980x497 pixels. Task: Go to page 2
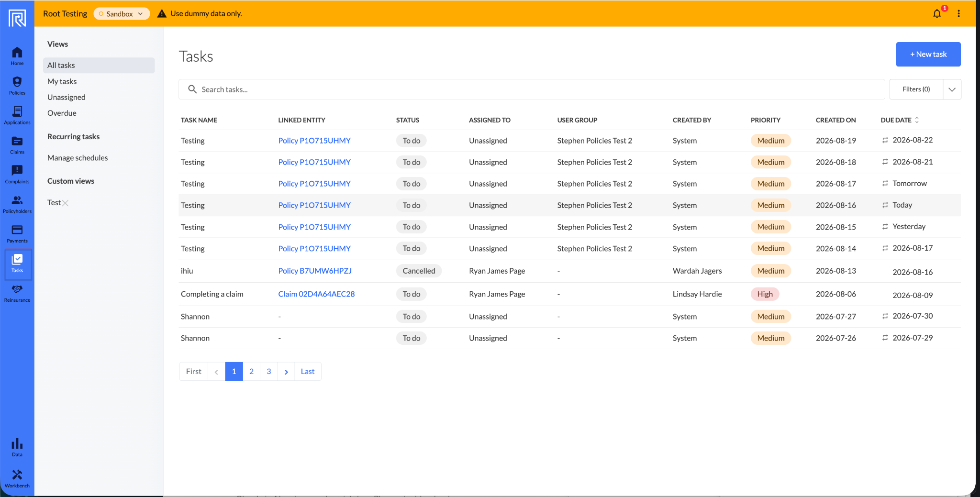click(251, 372)
